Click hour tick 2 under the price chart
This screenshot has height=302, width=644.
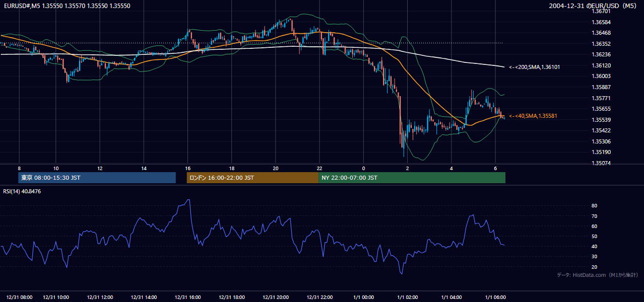pyautogui.click(x=407, y=168)
